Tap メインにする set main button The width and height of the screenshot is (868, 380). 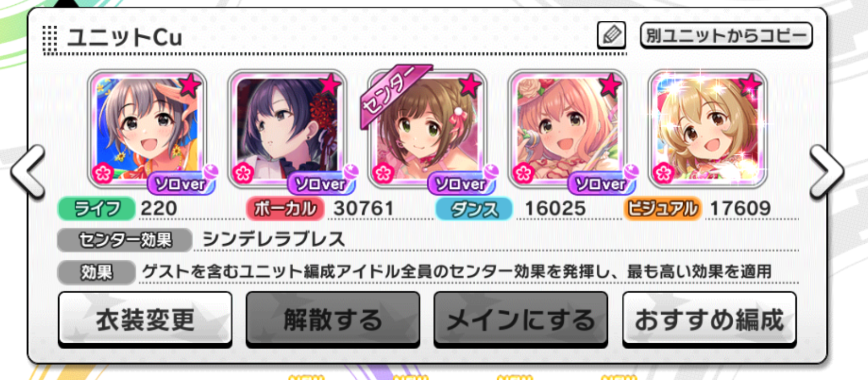point(521,320)
